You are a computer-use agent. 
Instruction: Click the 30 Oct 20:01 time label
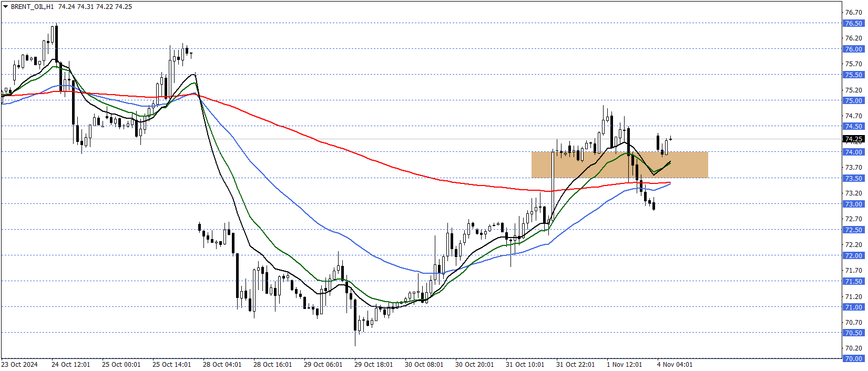pyautogui.click(x=474, y=364)
